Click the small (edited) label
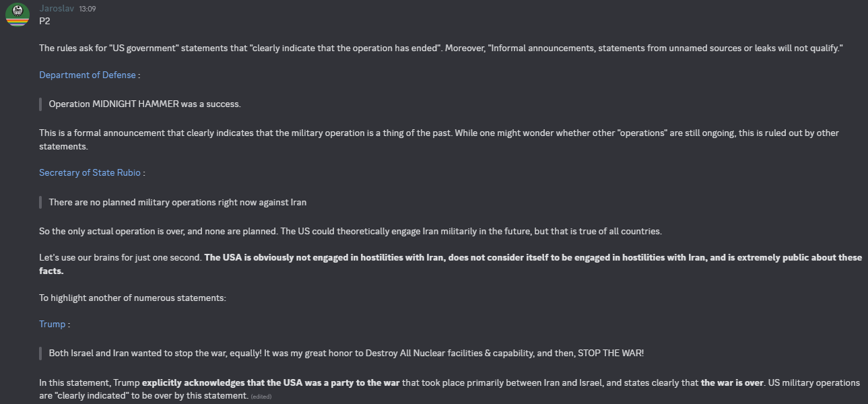 (261, 397)
